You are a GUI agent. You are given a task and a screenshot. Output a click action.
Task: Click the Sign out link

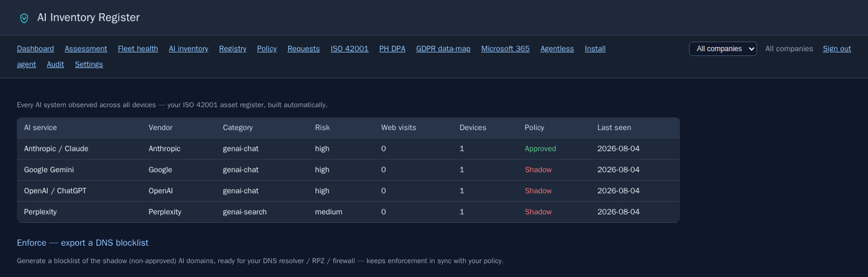pyautogui.click(x=837, y=49)
